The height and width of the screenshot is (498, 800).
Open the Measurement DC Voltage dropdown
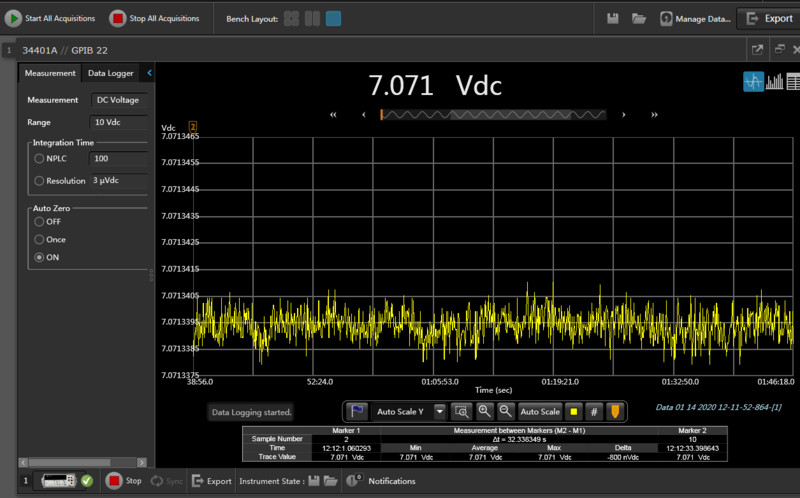tap(119, 100)
